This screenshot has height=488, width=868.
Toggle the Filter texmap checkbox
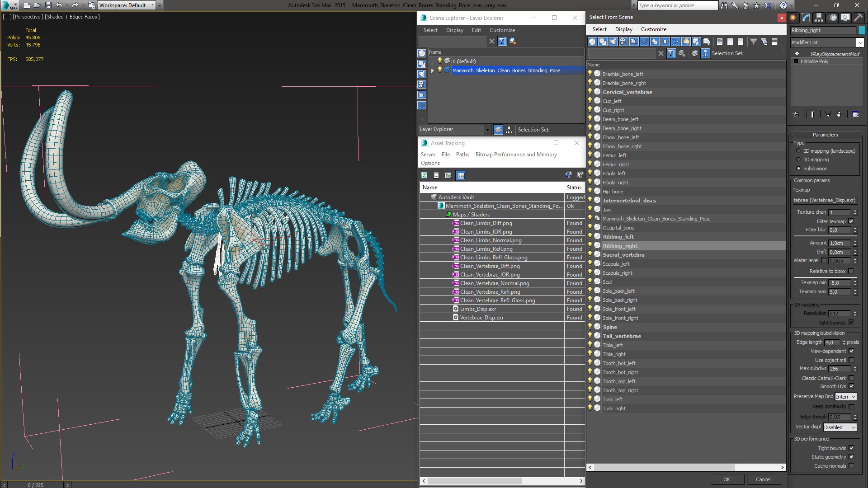pos(851,221)
